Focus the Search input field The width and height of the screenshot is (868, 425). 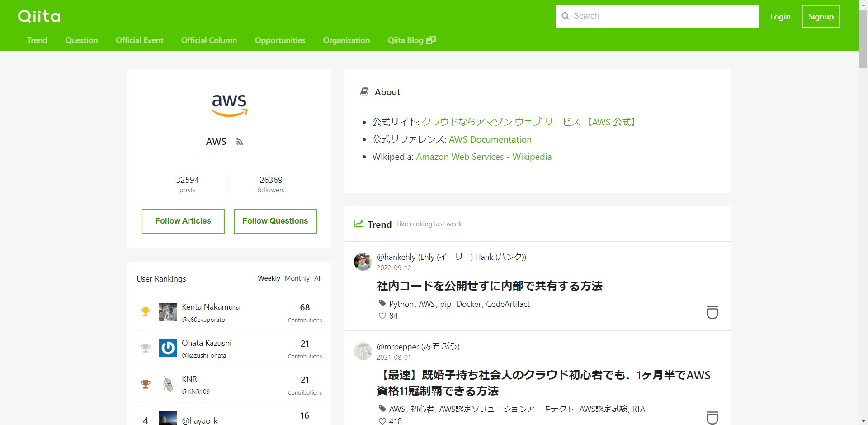point(657,16)
